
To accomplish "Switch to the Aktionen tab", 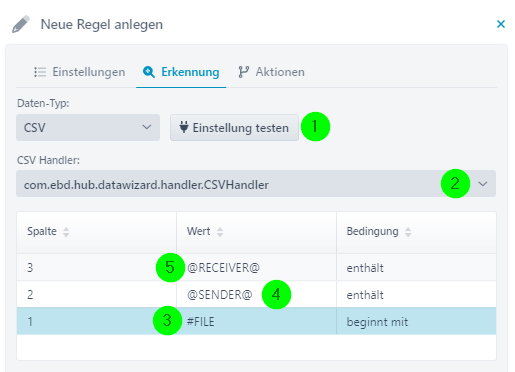I will (271, 72).
